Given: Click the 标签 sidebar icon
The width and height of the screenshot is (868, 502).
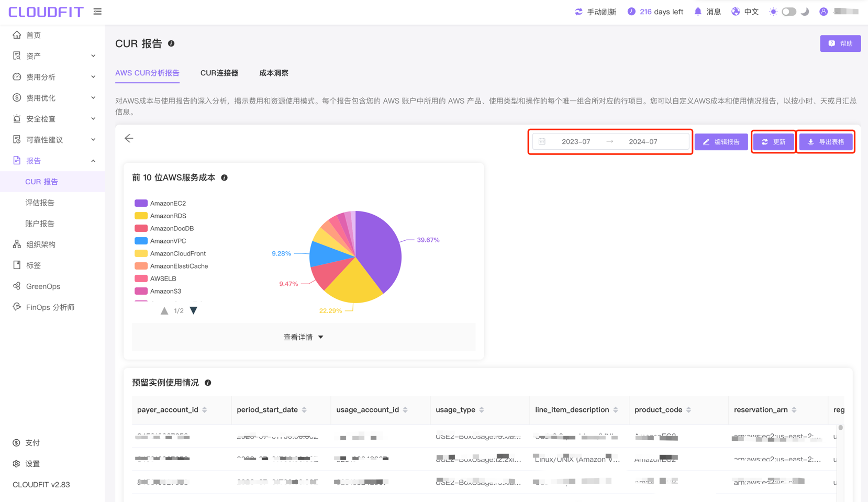Looking at the screenshot, I should coord(17,265).
